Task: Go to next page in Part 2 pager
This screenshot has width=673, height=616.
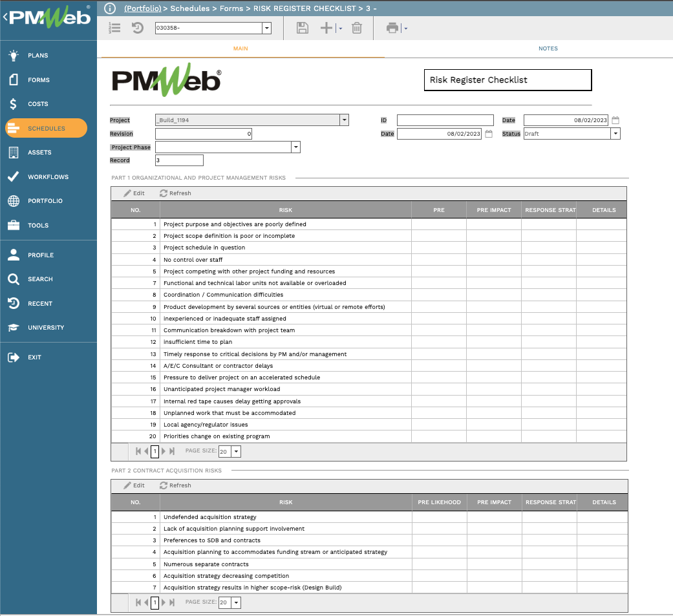Action: 164,602
